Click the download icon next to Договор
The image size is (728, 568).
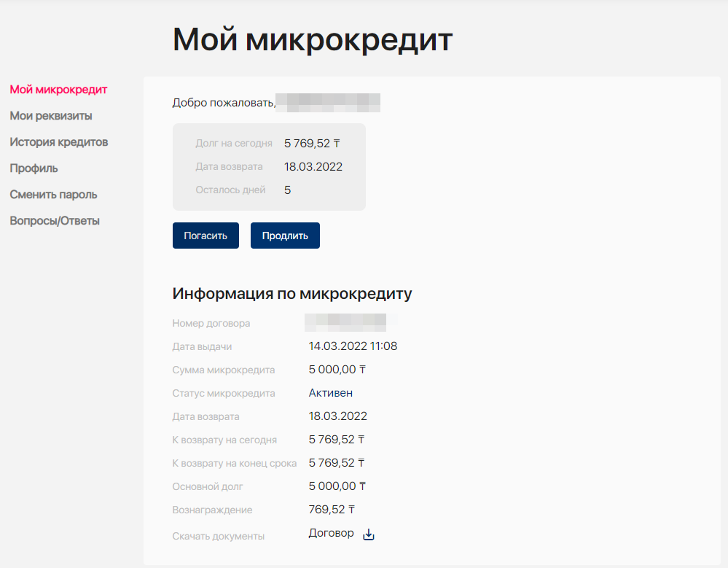[369, 534]
